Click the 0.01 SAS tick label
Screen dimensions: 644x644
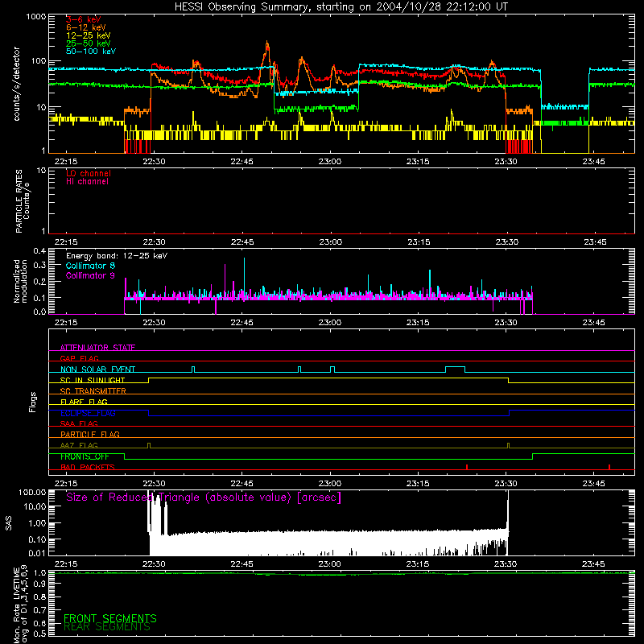coord(37,553)
